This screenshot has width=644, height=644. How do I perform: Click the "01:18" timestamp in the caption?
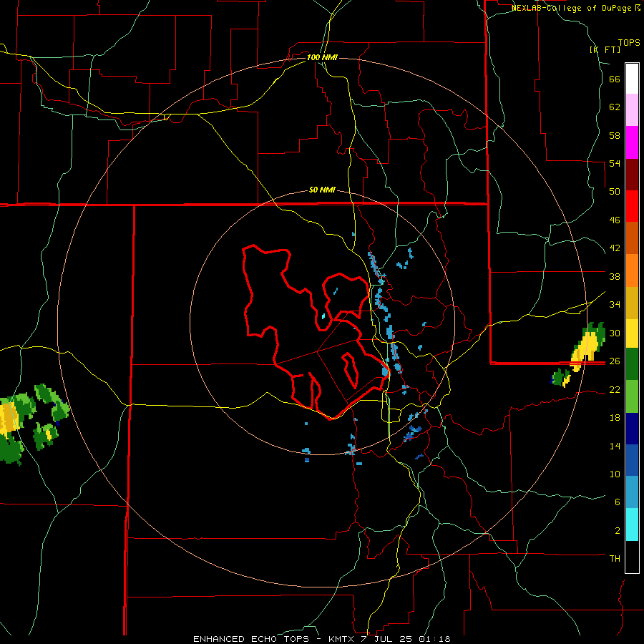pos(434,639)
